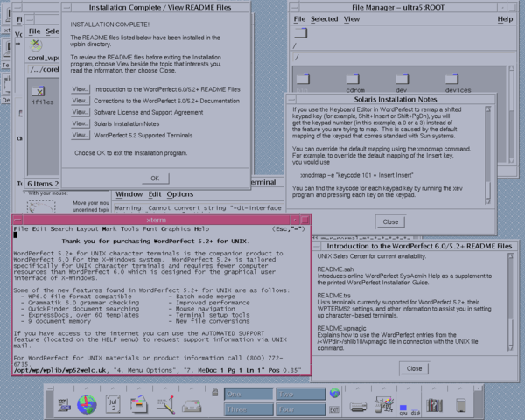Open window menu of Solaris Installation Notes
The height and width of the screenshot is (420, 525).
[291, 99]
